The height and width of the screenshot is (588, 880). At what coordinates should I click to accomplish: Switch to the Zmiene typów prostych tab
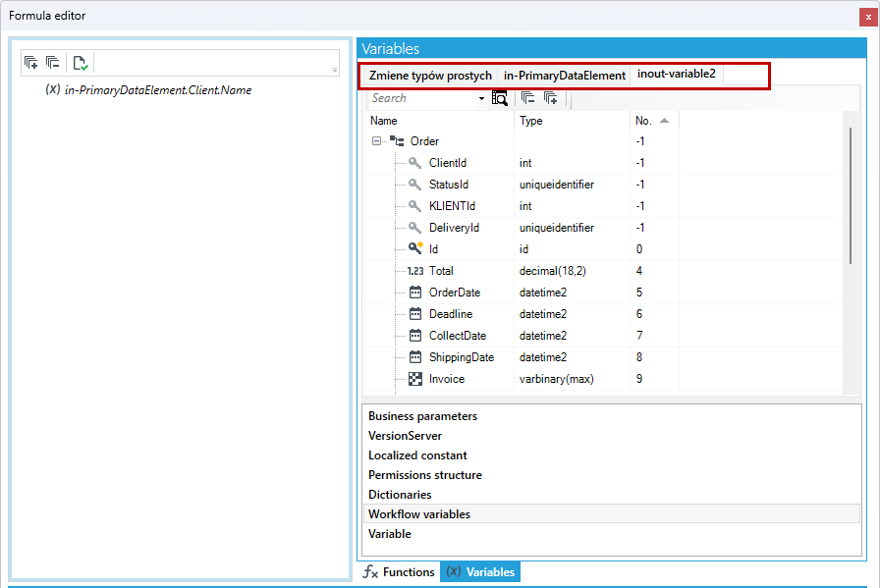pos(430,76)
